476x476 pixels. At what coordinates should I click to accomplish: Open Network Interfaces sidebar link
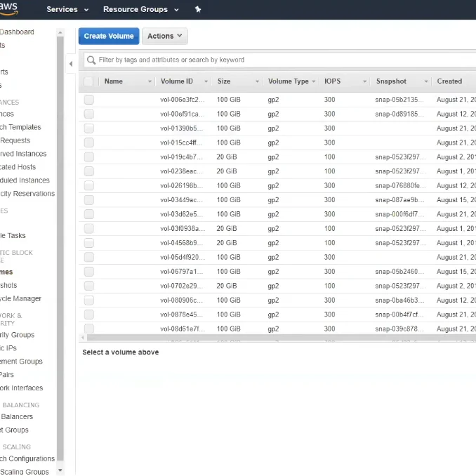pos(21,388)
